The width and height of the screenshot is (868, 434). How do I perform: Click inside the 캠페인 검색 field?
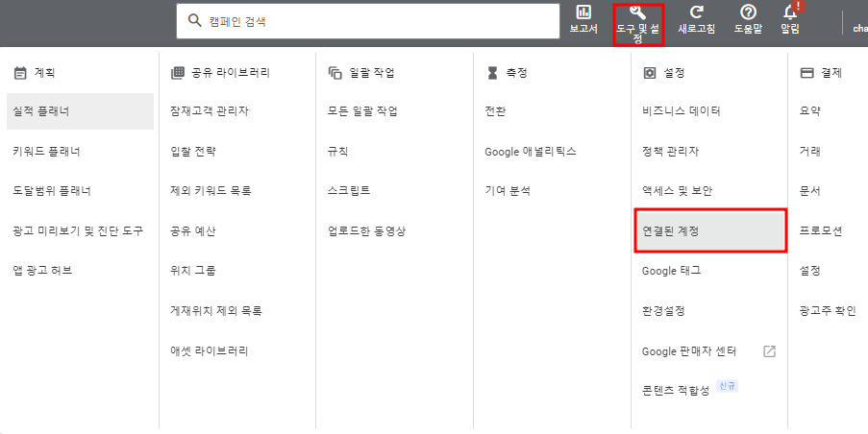coord(375,20)
